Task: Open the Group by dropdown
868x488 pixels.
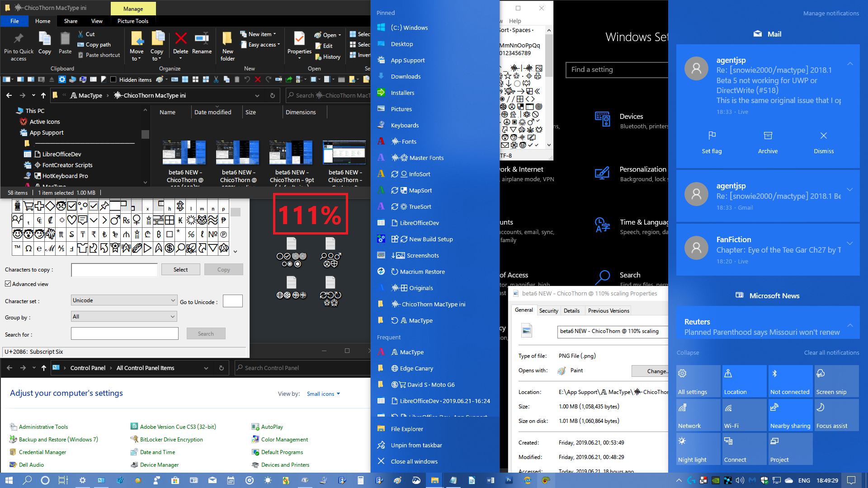Action: [x=124, y=316]
